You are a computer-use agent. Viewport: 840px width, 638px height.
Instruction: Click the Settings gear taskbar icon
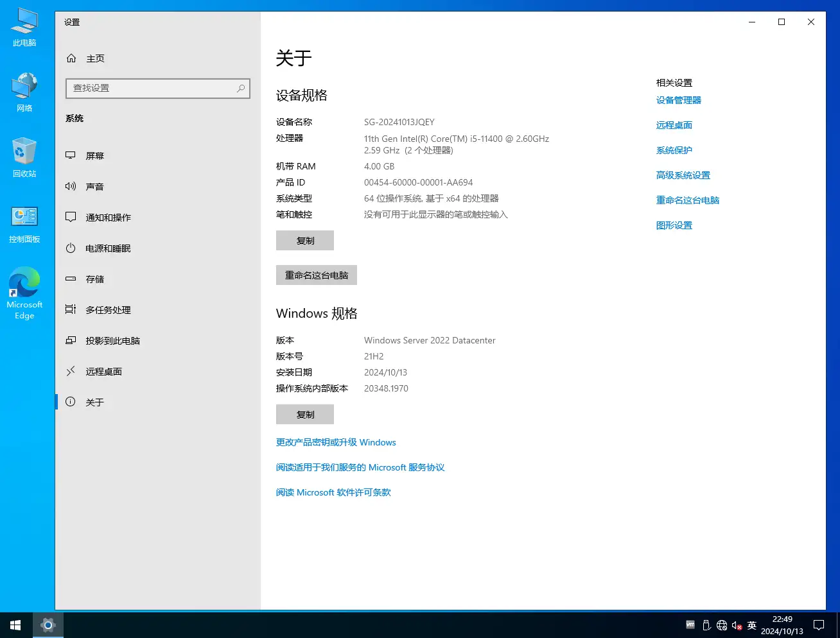coord(48,625)
